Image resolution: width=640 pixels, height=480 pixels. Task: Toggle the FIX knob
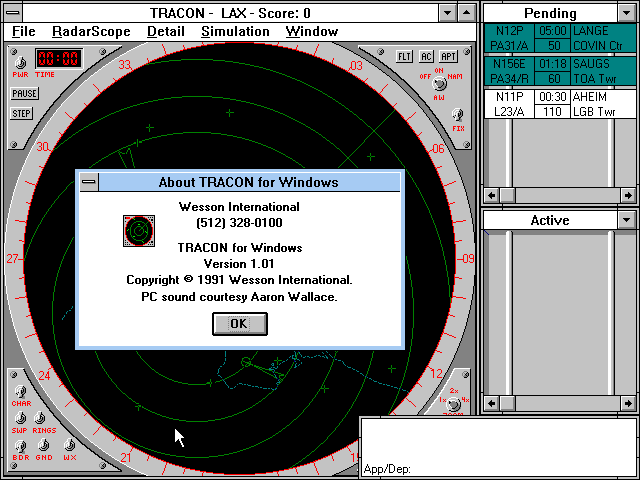tap(458, 115)
